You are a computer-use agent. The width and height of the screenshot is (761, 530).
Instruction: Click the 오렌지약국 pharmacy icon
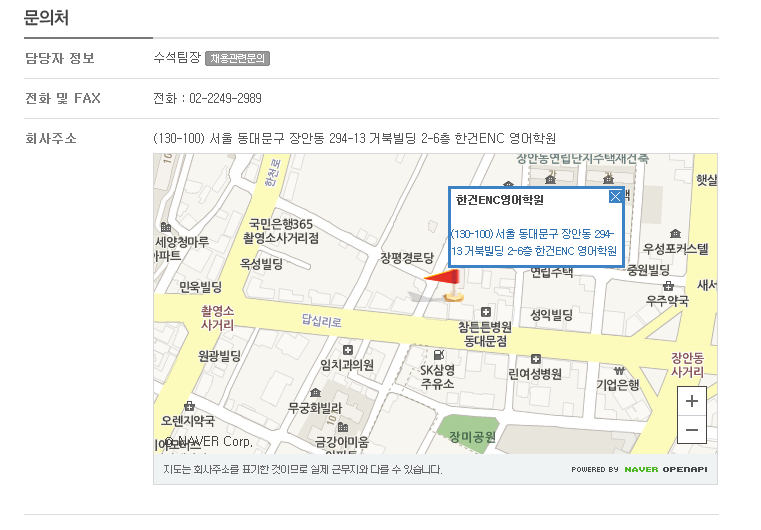189,405
